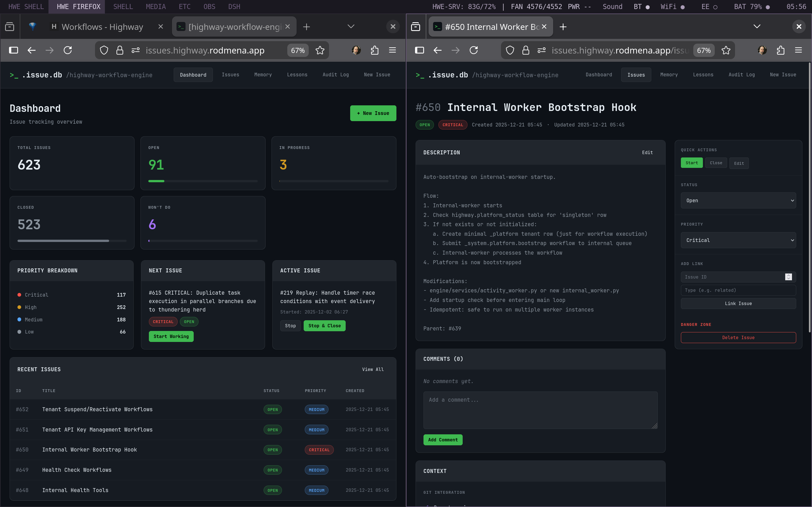Click Delete Issue in danger zone
The image size is (812, 507).
tap(738, 338)
